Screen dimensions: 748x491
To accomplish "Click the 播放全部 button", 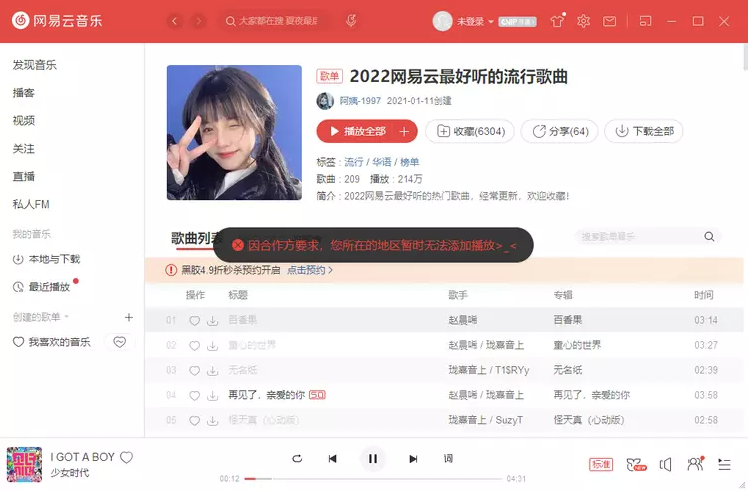I will pyautogui.click(x=356, y=131).
